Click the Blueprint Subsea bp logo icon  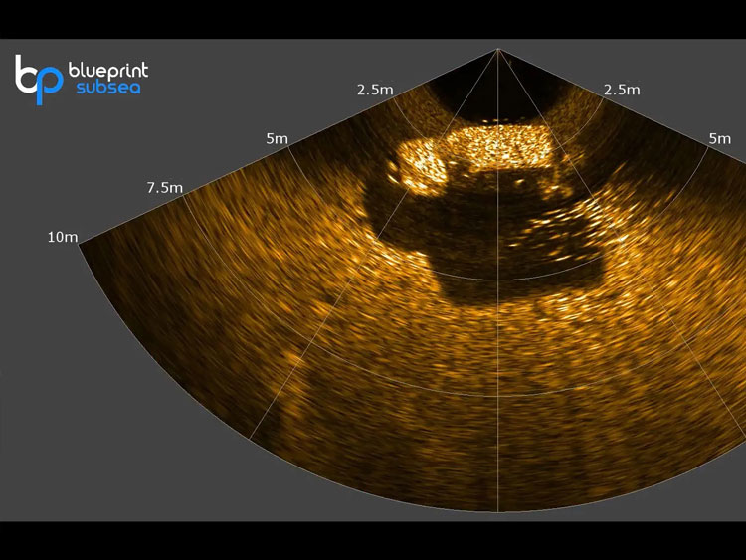(x=39, y=80)
